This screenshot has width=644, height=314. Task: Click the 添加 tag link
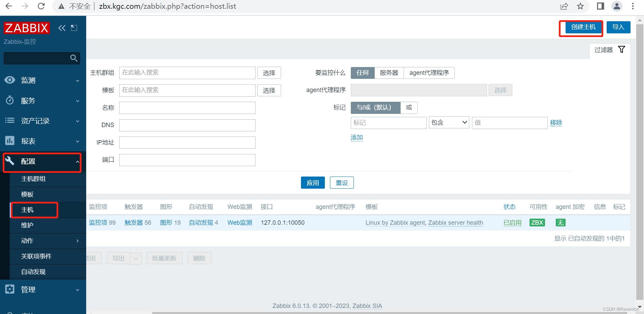(357, 137)
